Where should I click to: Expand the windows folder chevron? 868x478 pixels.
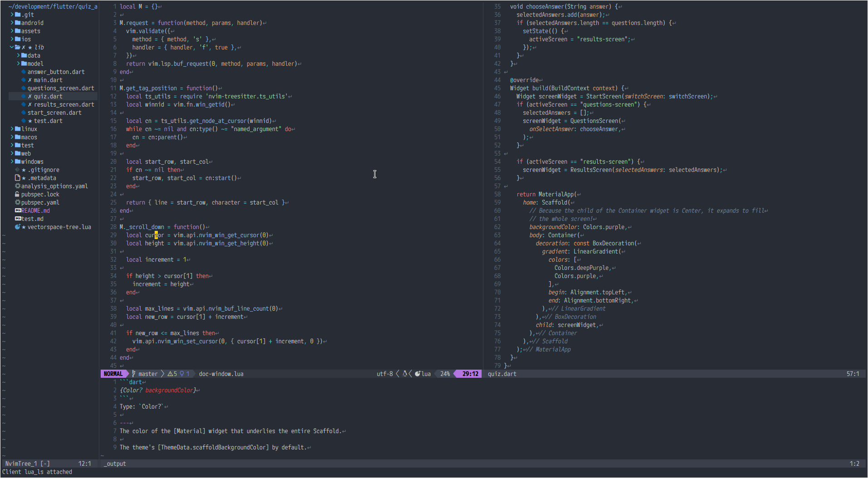12,161
